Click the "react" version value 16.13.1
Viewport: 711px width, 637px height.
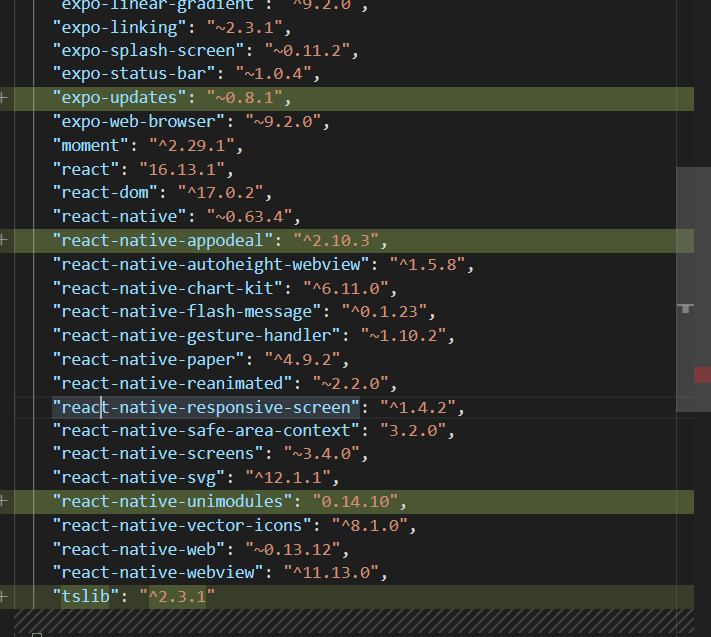(182, 170)
